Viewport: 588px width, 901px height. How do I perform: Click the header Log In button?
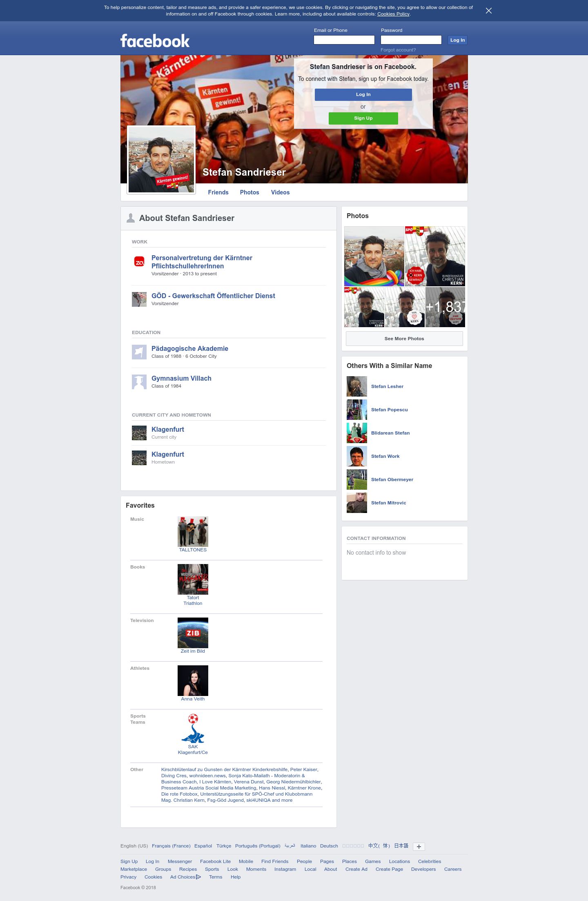(x=457, y=40)
